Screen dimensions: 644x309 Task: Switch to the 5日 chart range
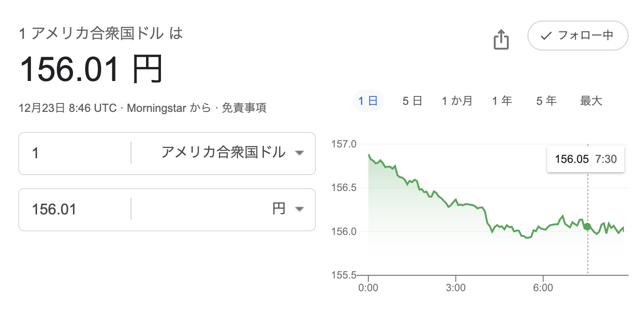click(x=412, y=101)
